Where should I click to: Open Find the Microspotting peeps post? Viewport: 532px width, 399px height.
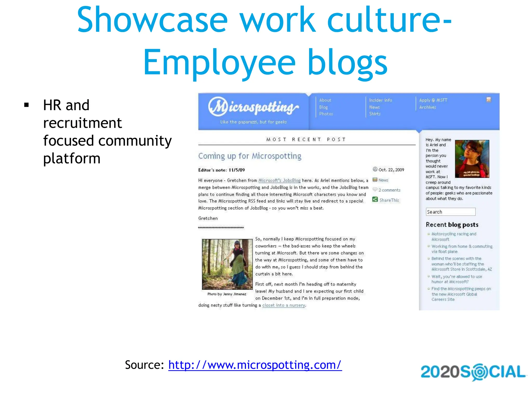[x=461, y=294]
